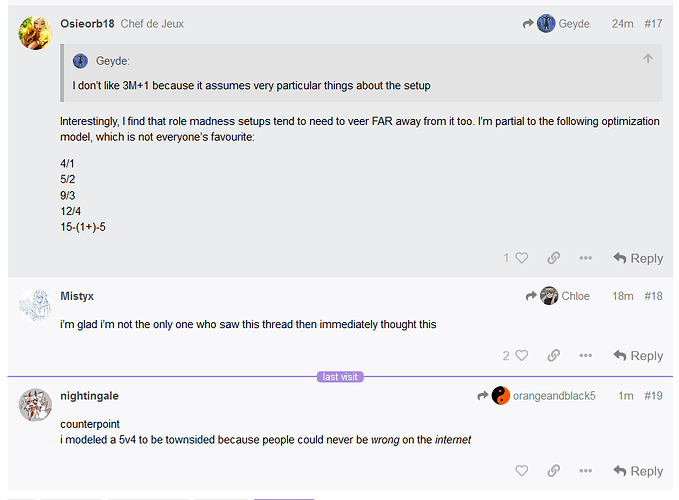The height and width of the screenshot is (500, 679).
Task: Open nightingale's avatar profile
Action: coord(35,404)
